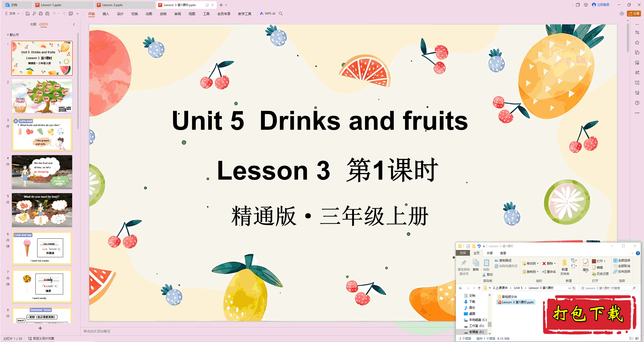Collapse the default section in slide panel
This screenshot has height=342, width=644.
click(8, 35)
